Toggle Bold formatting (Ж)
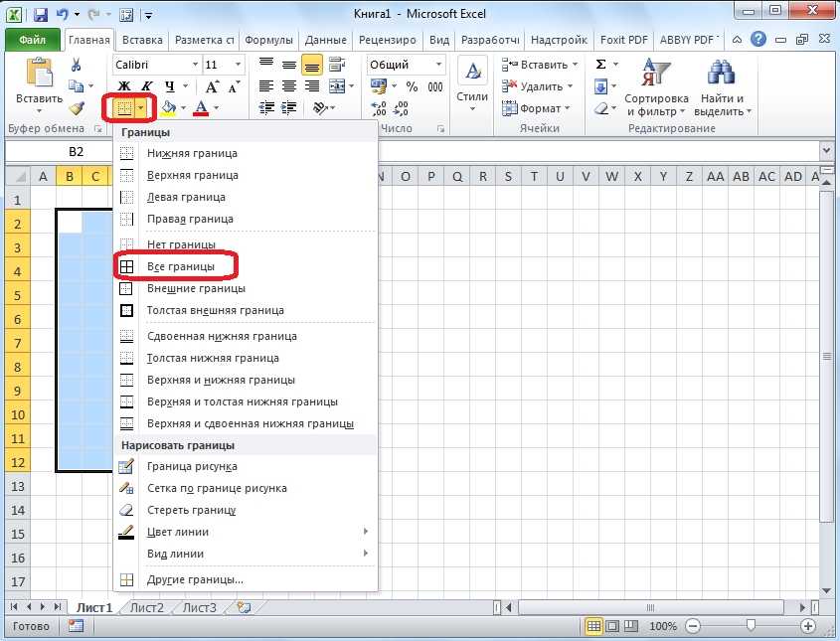Viewport: 840px width, 641px height. pyautogui.click(x=124, y=86)
